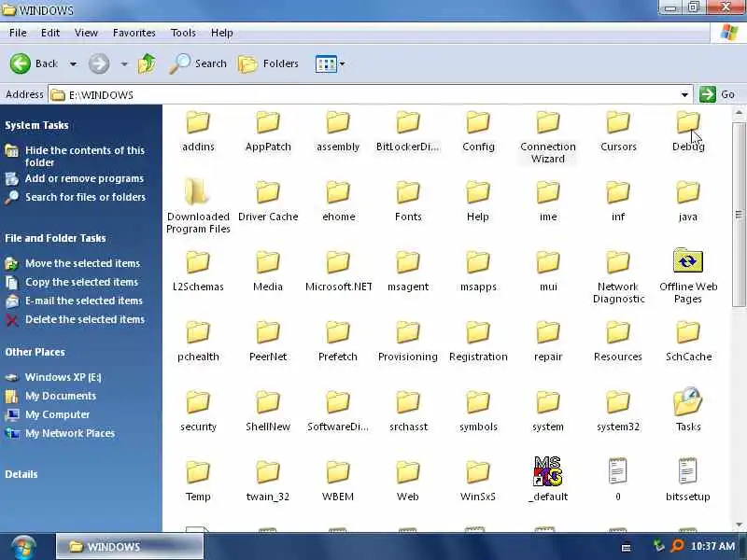Click the scrollbar up arrow
The image size is (747, 560).
pyautogui.click(x=739, y=113)
